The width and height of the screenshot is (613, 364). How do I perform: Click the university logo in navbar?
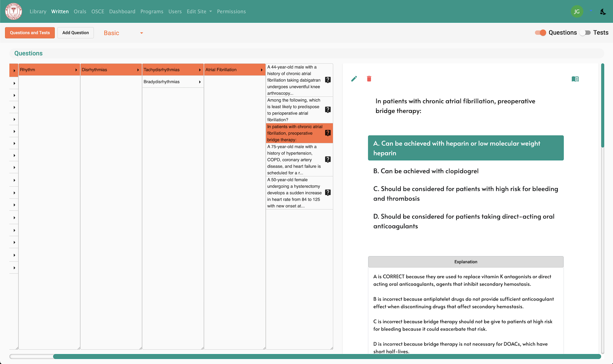point(13,11)
